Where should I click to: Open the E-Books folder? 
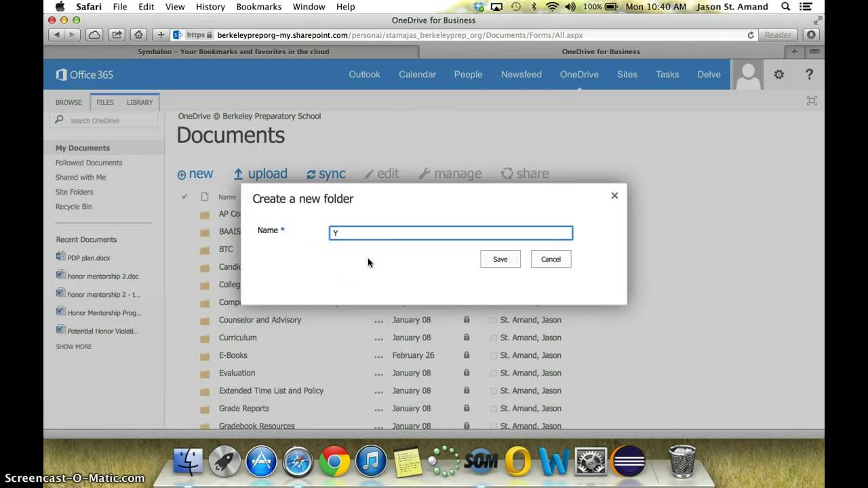[233, 355]
